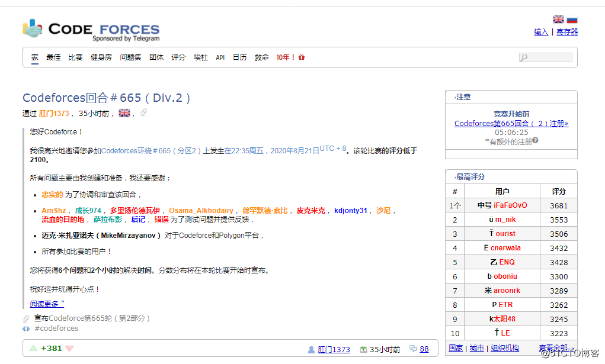Open the 10年！ anniversary menu item

[x=286, y=57]
